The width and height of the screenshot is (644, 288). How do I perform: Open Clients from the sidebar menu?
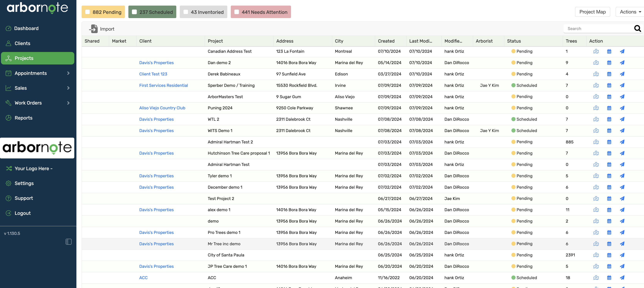click(22, 43)
